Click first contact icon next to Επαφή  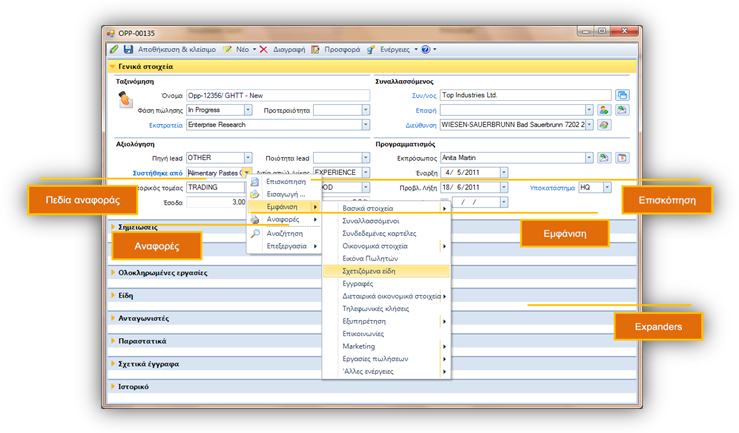coord(604,110)
